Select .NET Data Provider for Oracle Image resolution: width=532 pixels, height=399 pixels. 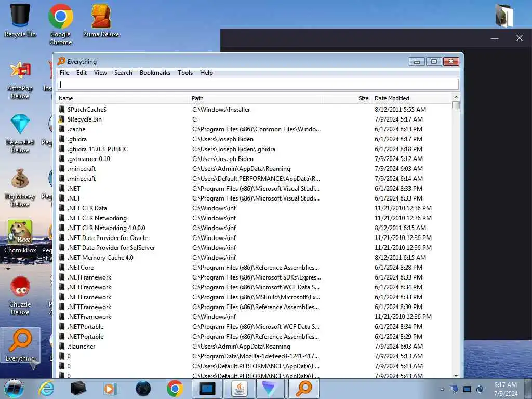(x=254, y=237)
